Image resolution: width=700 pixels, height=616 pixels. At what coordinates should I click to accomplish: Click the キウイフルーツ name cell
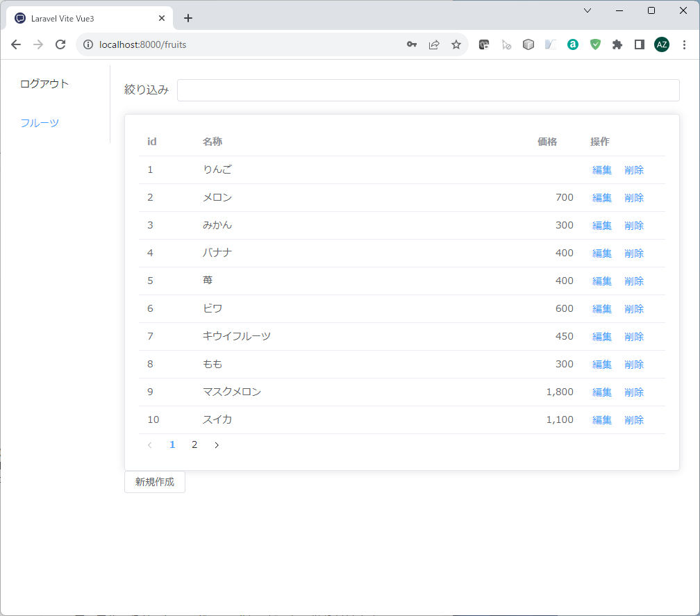237,336
